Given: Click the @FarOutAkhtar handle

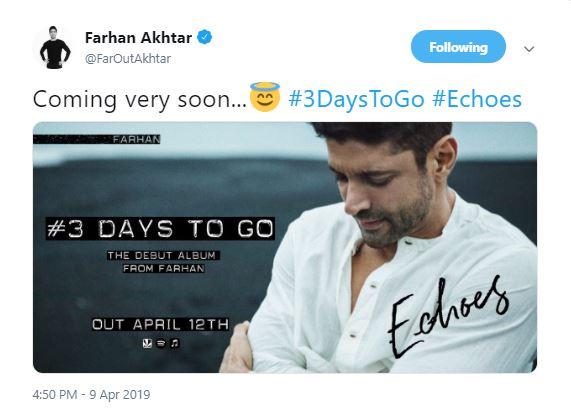Looking at the screenshot, I should tap(128, 59).
